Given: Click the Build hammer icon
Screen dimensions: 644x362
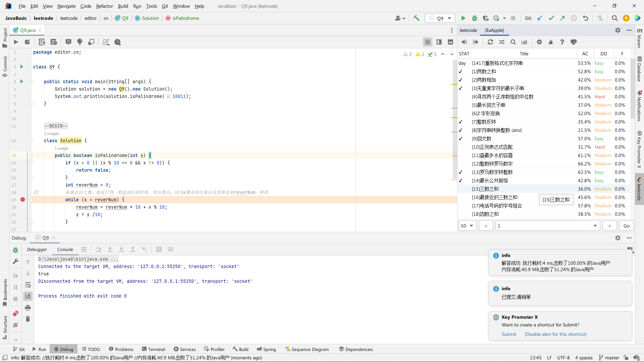Looking at the screenshot, I should pyautogui.click(x=416, y=18).
